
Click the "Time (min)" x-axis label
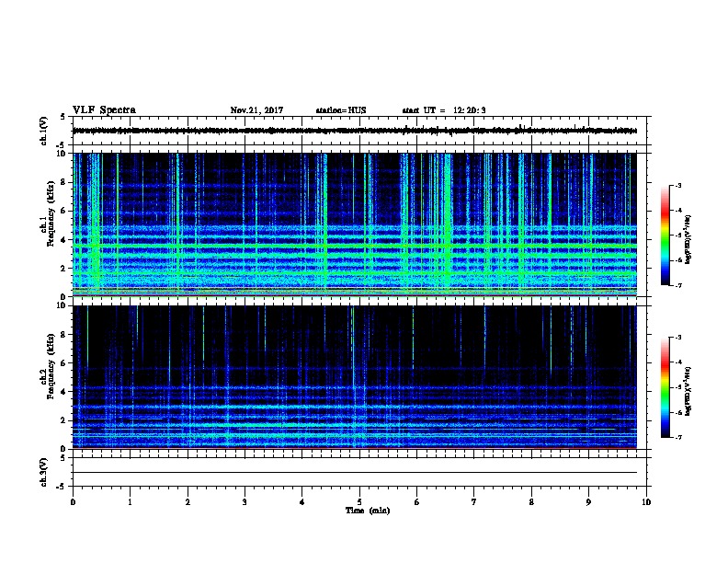point(368,511)
